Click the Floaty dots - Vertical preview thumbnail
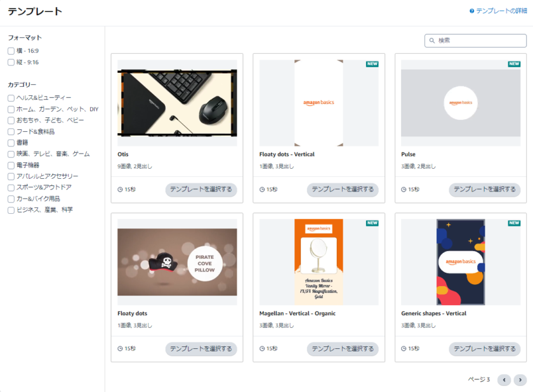The height and width of the screenshot is (392, 533). (x=319, y=103)
